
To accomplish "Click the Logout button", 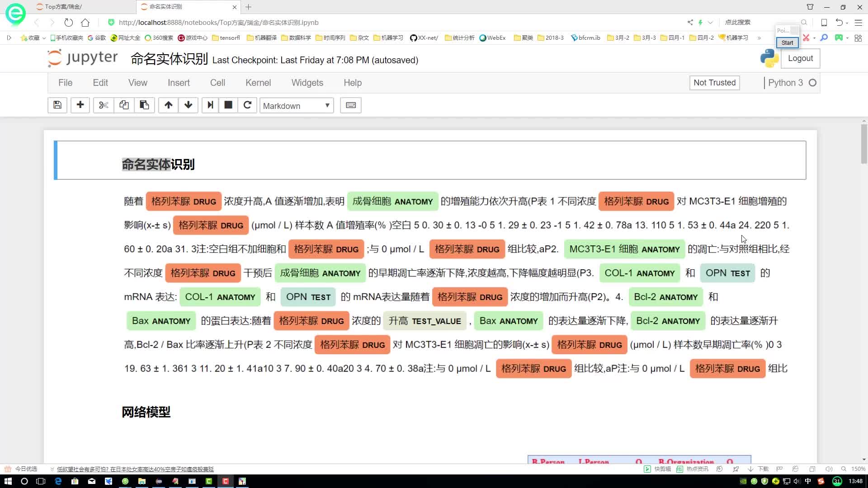I will (800, 58).
